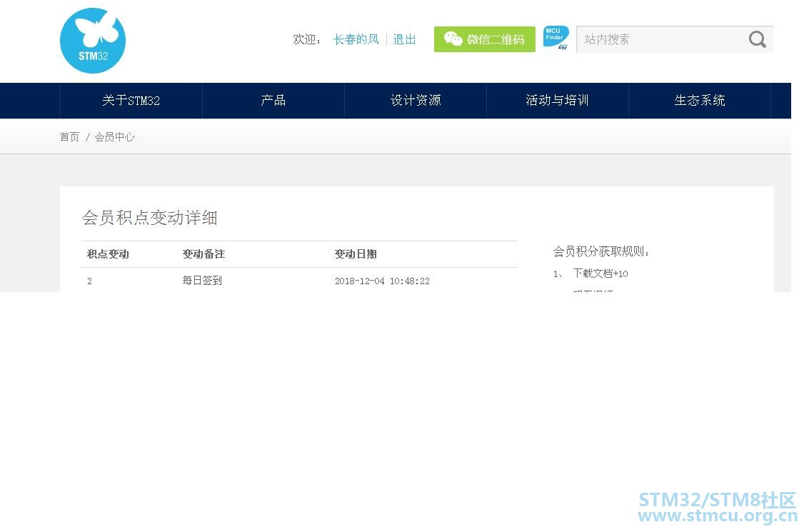
Task: Click the 下载文档+10 rule text
Action: click(601, 273)
